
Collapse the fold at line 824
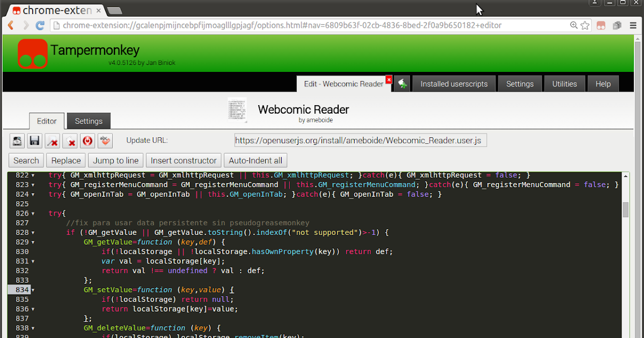[33, 195]
